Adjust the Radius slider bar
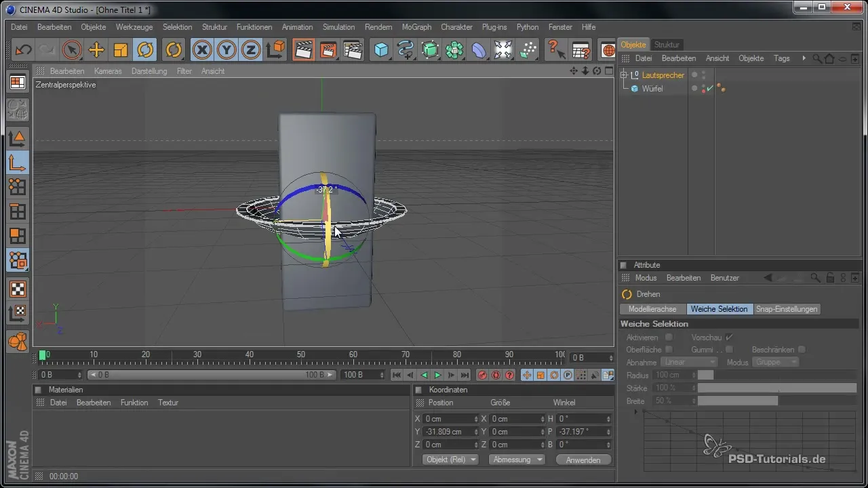The height and width of the screenshot is (488, 868). point(777,375)
